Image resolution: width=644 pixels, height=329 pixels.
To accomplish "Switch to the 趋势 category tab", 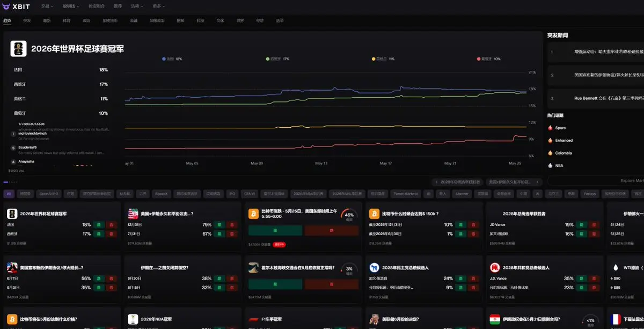I will pyautogui.click(x=7, y=20).
